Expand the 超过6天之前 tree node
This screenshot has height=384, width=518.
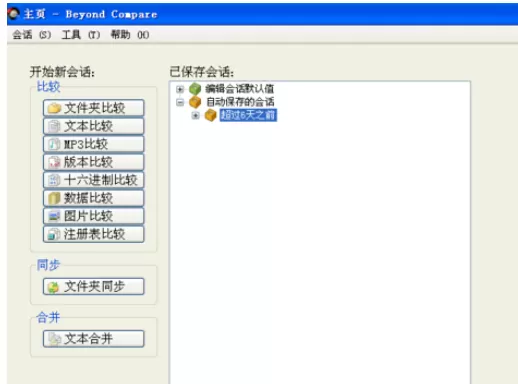(x=196, y=115)
